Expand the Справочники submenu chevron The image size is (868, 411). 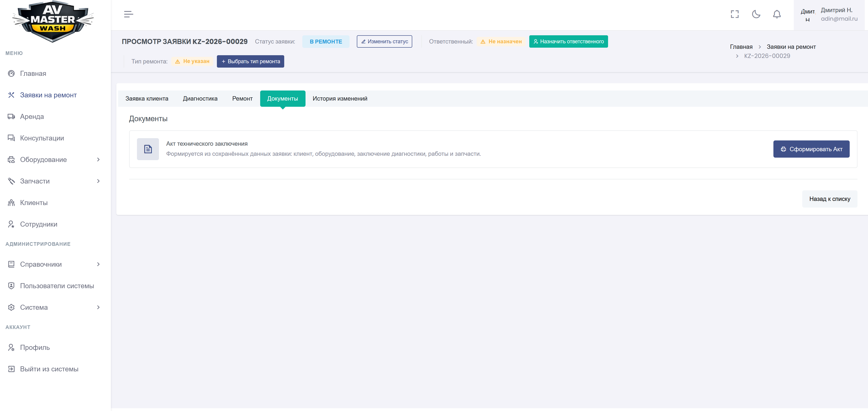pos(98,264)
